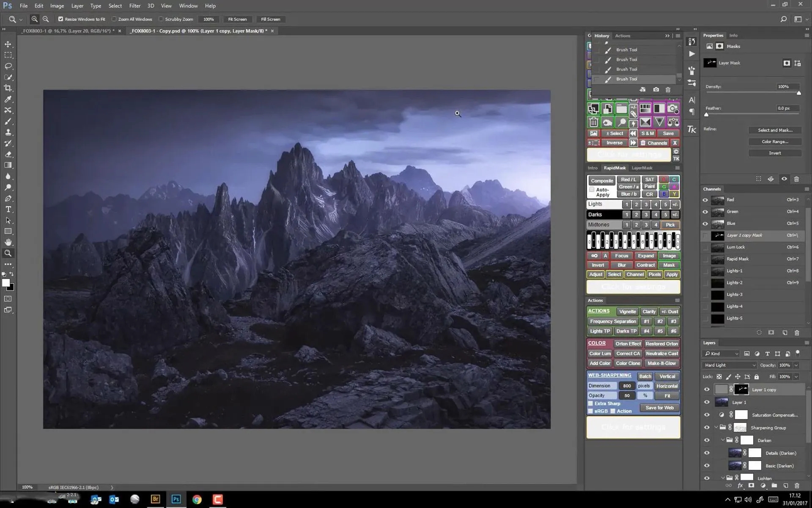Switch to the Actions panel tab
This screenshot has width=812, height=508.
click(x=622, y=36)
